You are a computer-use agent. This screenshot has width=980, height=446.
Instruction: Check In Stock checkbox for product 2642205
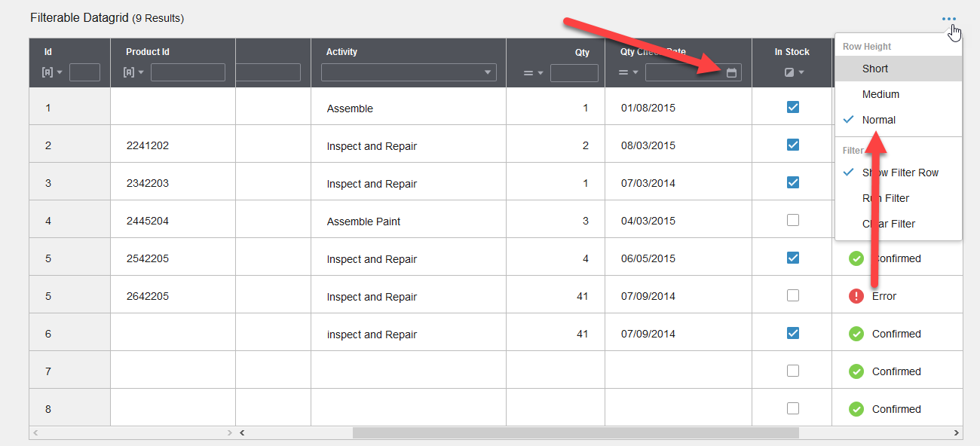coord(792,295)
